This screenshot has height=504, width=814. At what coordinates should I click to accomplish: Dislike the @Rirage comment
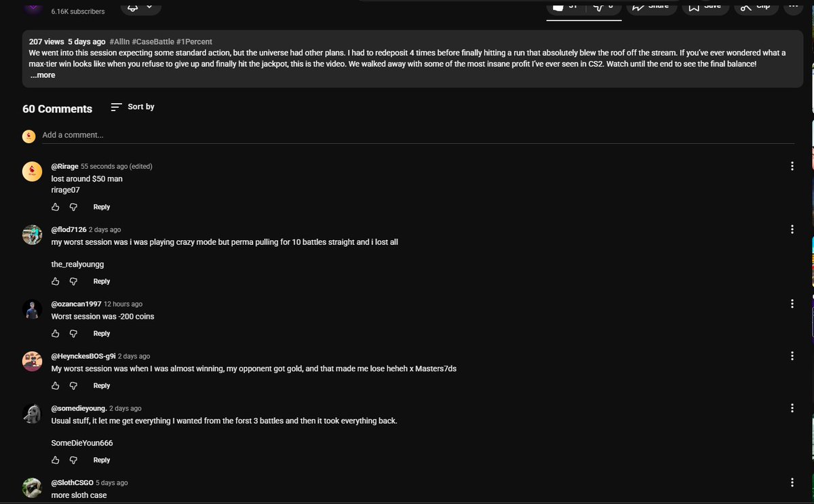74,207
